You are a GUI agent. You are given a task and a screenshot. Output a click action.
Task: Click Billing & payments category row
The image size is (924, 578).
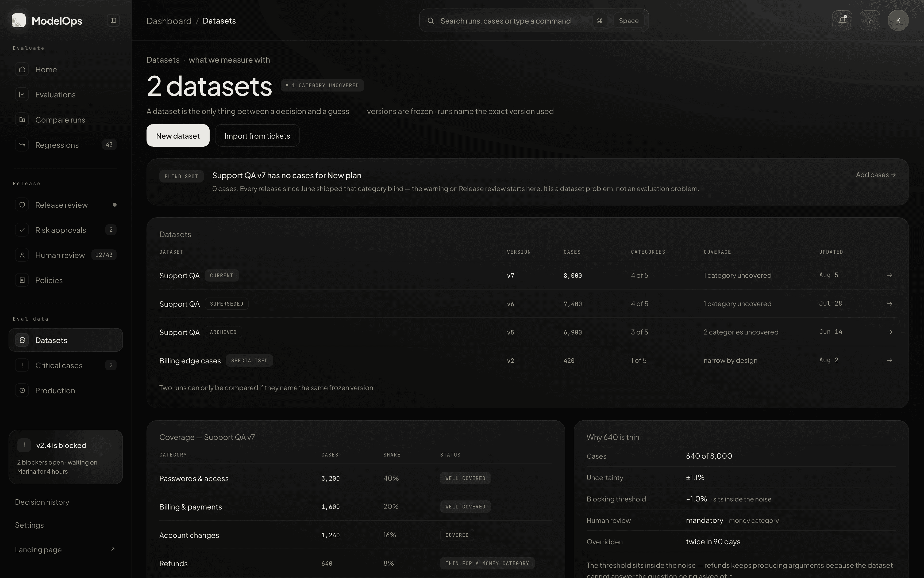point(356,507)
